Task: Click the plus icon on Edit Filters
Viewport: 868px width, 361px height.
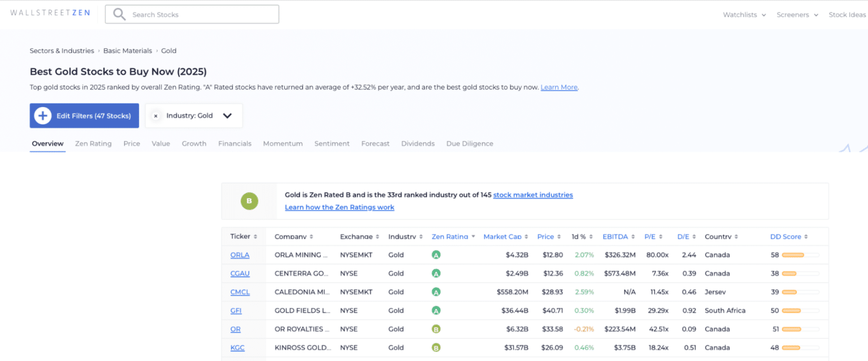Action: tap(43, 115)
